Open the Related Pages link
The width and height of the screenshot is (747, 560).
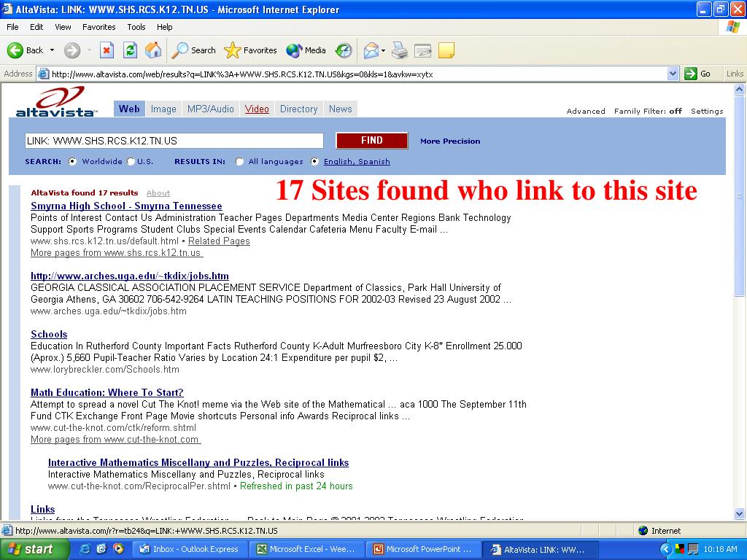pyautogui.click(x=219, y=241)
